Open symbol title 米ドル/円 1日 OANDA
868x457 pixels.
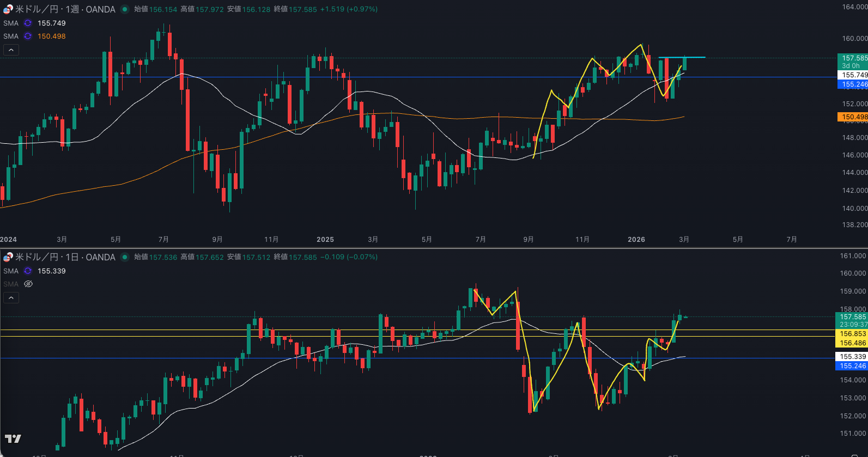pyautogui.click(x=65, y=257)
